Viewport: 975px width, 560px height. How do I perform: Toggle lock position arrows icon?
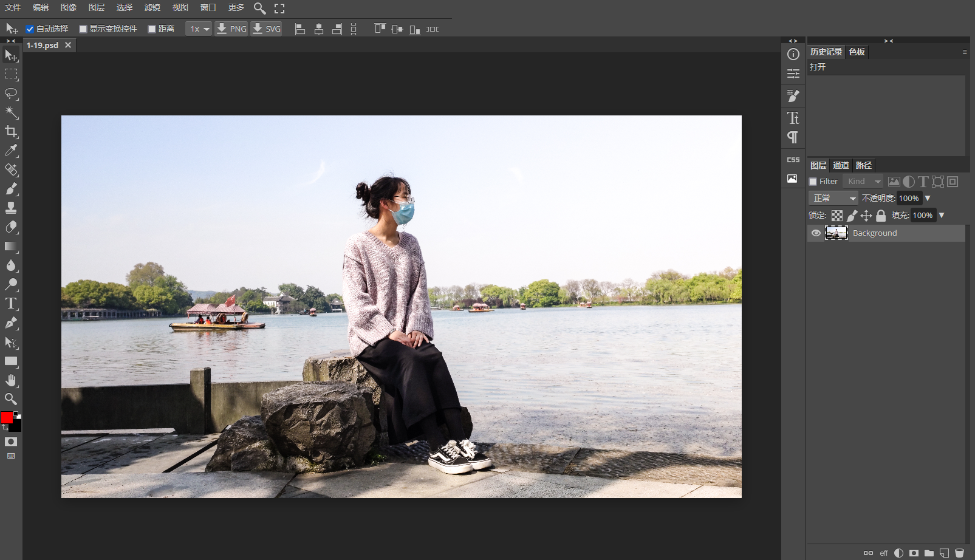point(866,216)
